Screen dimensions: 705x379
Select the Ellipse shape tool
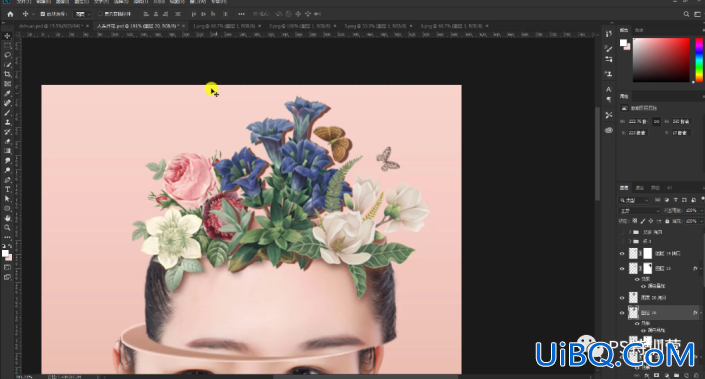7,209
